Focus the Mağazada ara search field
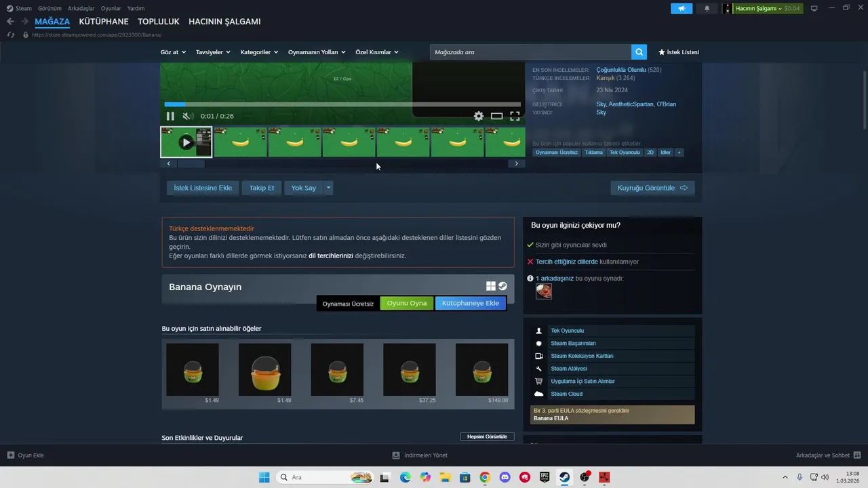 (530, 52)
